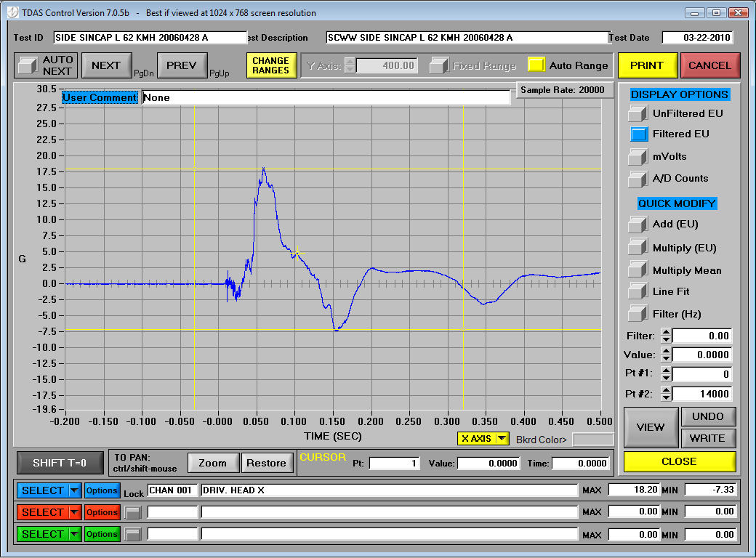Click the Filter value field
Image resolution: width=756 pixels, height=558 pixels.
[x=702, y=336]
